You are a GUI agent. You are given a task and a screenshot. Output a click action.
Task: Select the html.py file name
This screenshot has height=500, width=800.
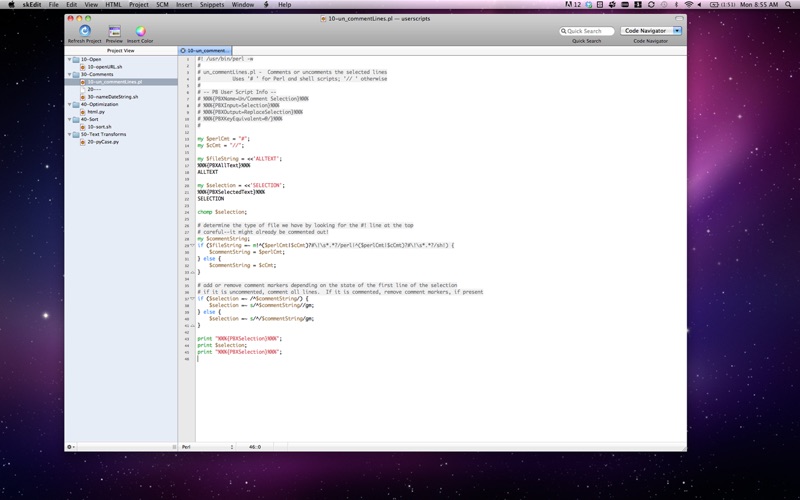(96, 112)
